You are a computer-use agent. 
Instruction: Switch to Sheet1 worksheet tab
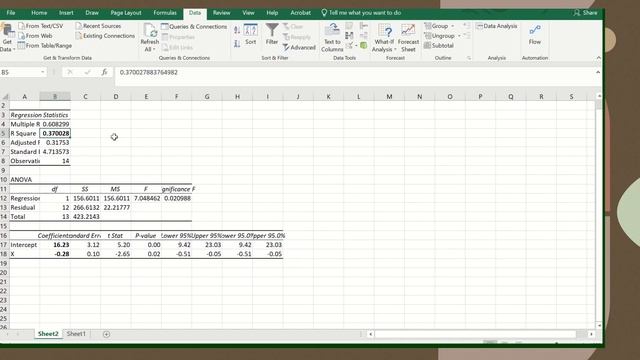point(76,334)
